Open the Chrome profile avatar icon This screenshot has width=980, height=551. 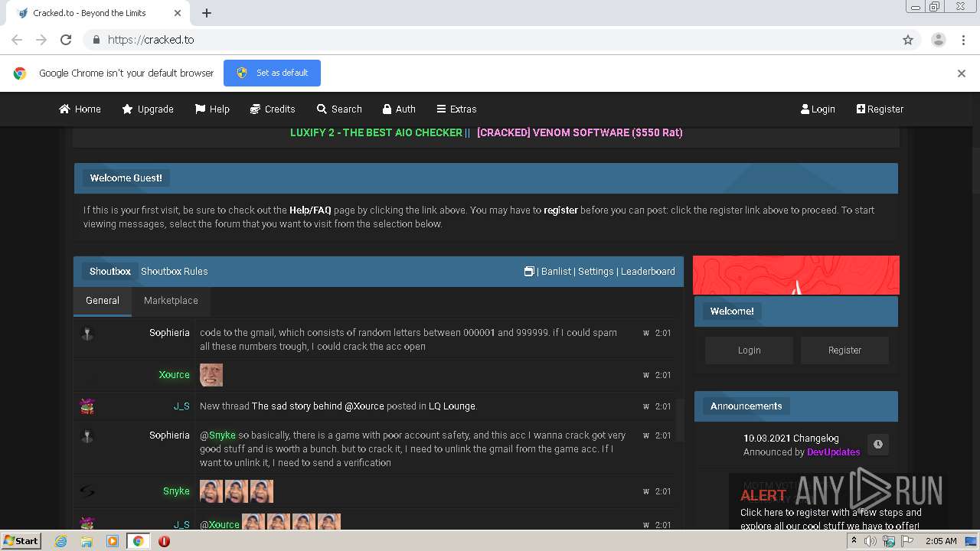point(938,40)
